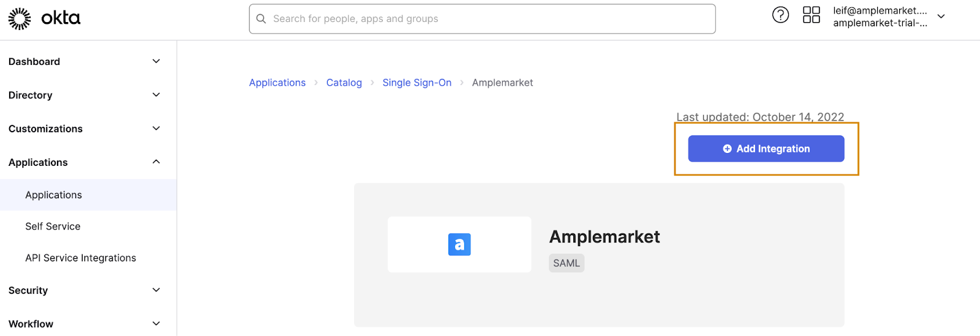The height and width of the screenshot is (336, 980).
Task: Open the help question mark icon
Action: pyautogui.click(x=780, y=15)
